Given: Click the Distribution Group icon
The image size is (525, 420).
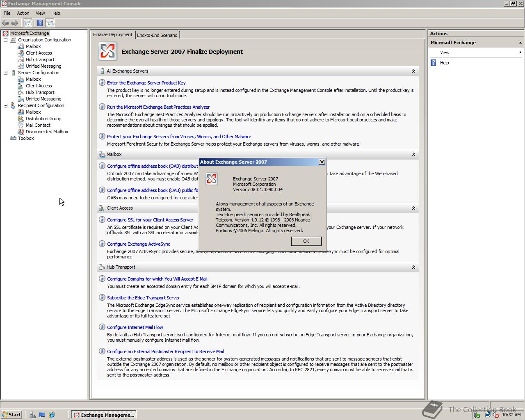Looking at the screenshot, I should coord(21,119).
